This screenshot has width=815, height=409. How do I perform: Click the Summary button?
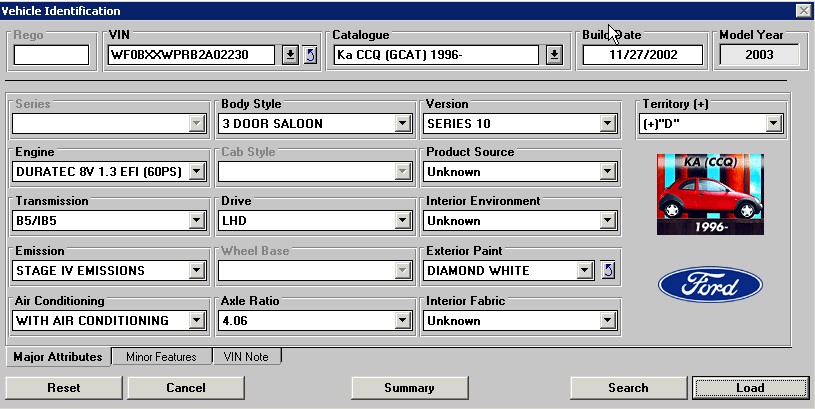[408, 388]
